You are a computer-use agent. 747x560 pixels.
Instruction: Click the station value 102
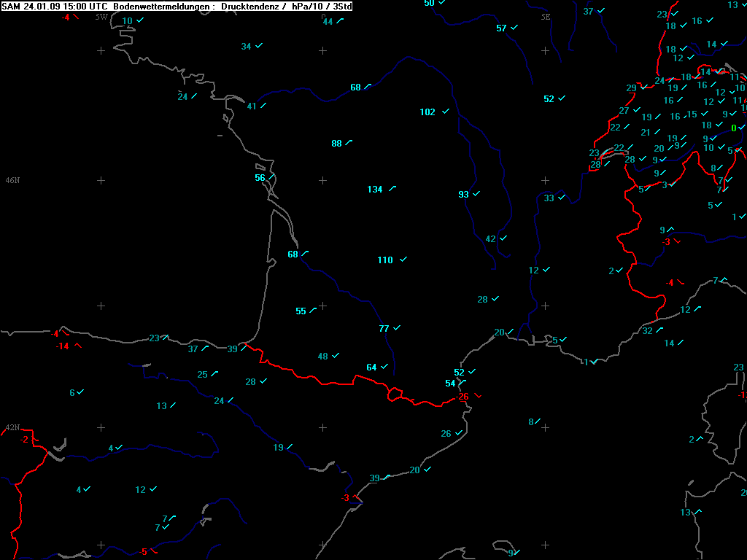427,112
